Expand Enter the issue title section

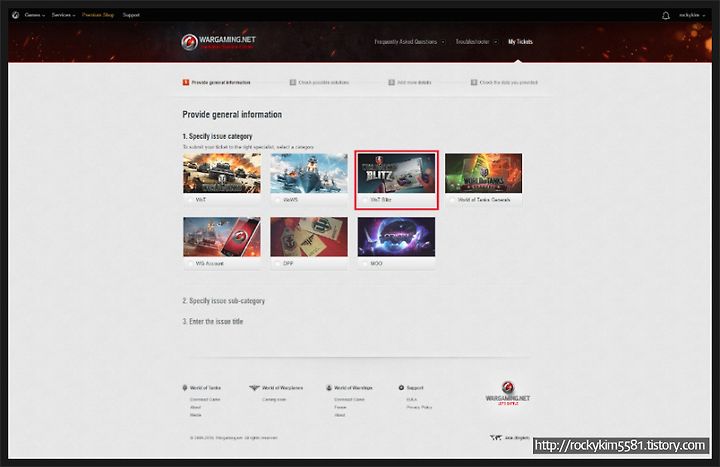[213, 321]
